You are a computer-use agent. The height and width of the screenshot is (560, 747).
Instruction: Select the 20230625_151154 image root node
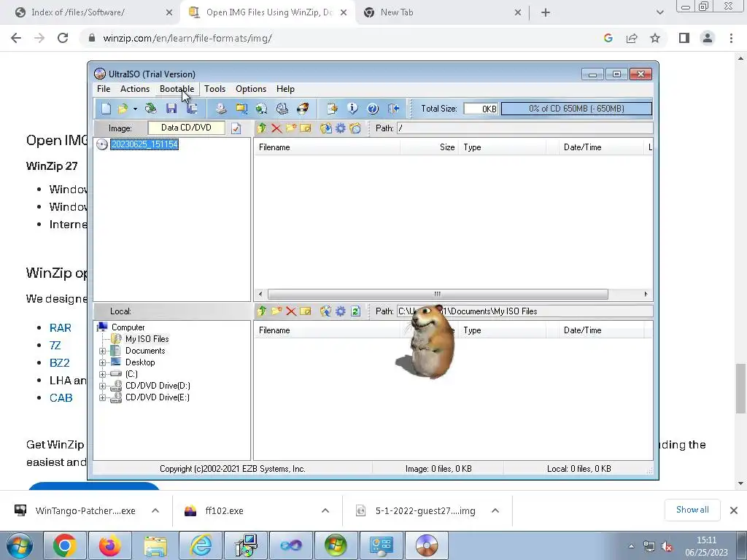(x=144, y=144)
